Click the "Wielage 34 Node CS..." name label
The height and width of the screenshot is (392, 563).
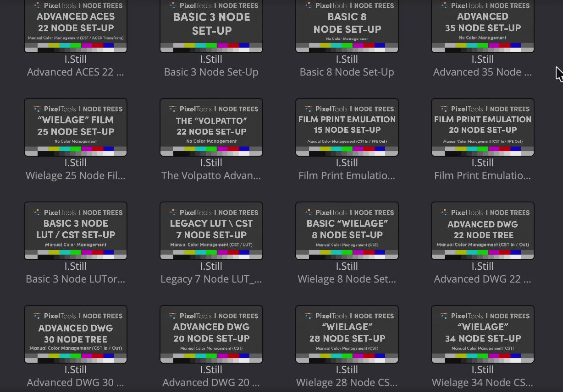(483, 383)
